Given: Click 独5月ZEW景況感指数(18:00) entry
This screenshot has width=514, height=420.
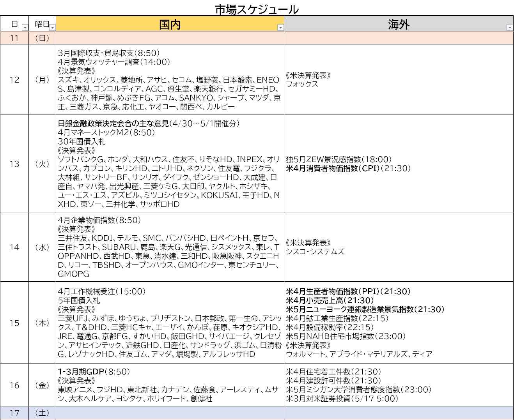Looking at the screenshot, I should (x=339, y=159).
